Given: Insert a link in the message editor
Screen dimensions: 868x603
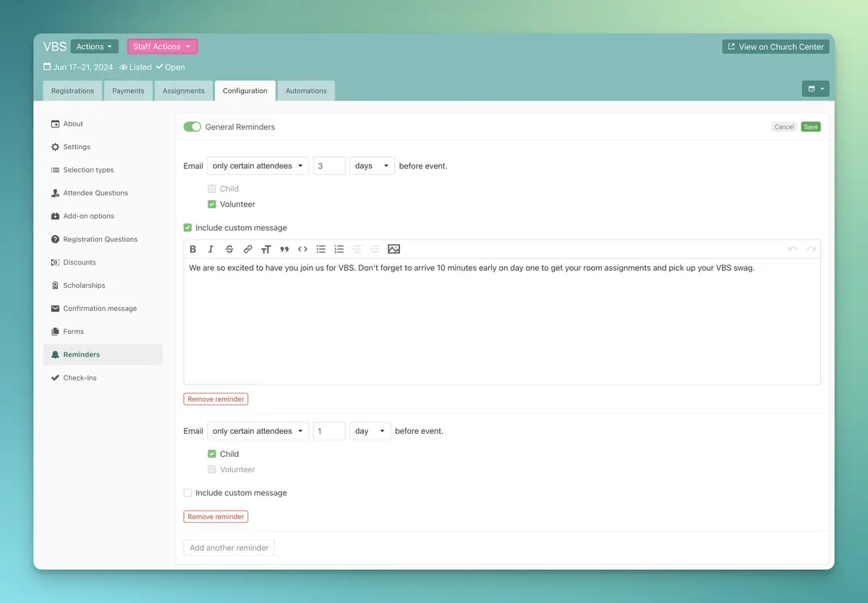Looking at the screenshot, I should (247, 249).
